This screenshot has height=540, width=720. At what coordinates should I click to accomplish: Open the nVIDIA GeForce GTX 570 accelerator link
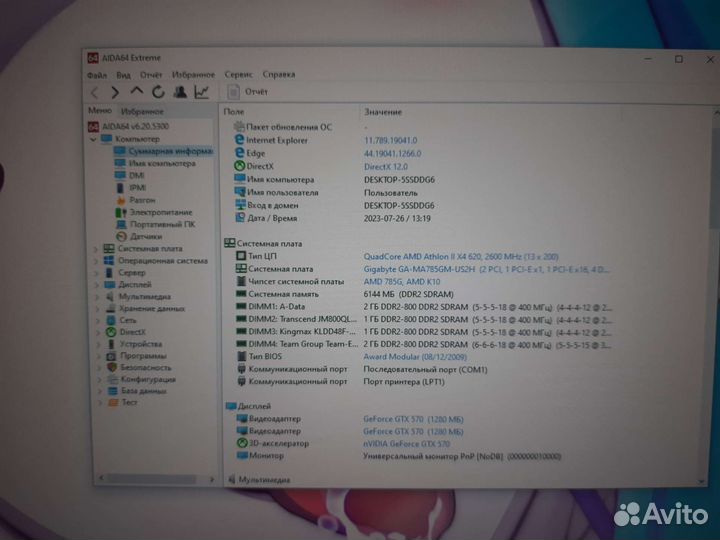[406, 444]
